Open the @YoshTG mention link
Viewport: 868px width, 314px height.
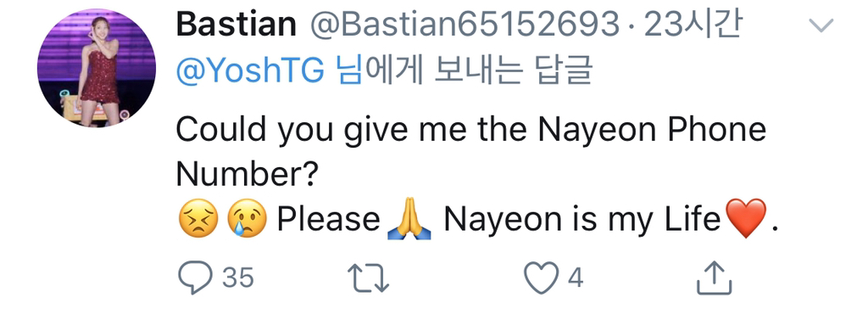(250, 71)
